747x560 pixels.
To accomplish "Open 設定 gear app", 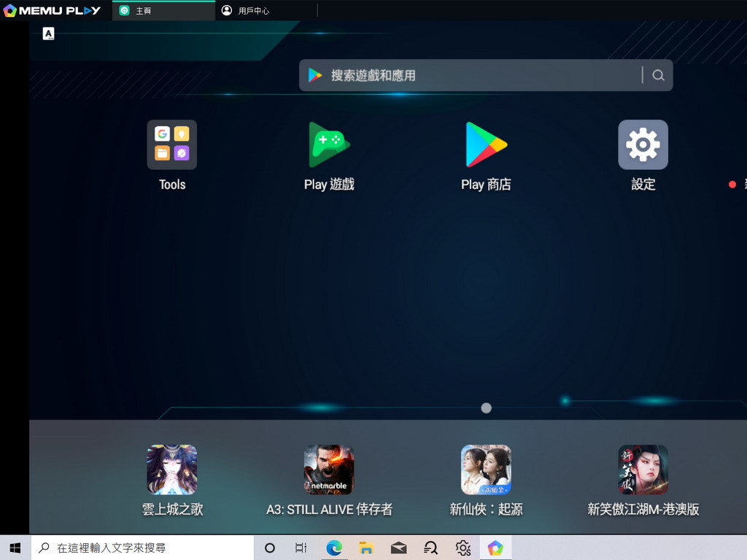I will click(643, 145).
